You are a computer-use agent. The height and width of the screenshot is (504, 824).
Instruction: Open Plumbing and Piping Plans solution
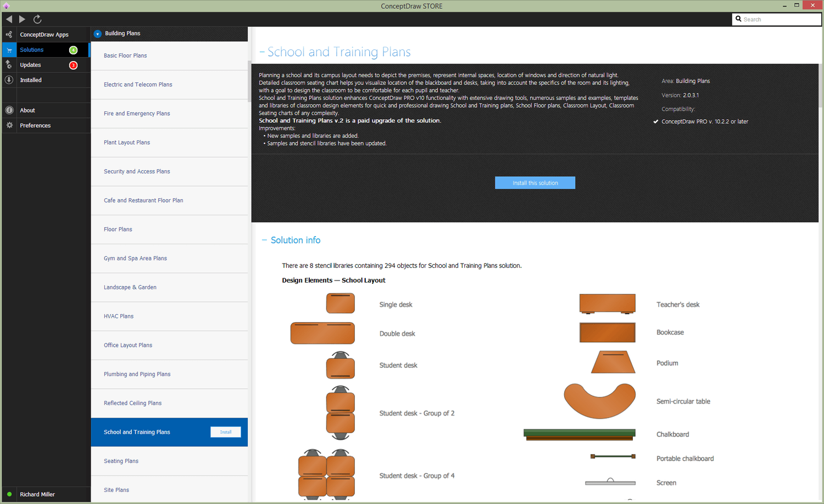[x=169, y=374]
